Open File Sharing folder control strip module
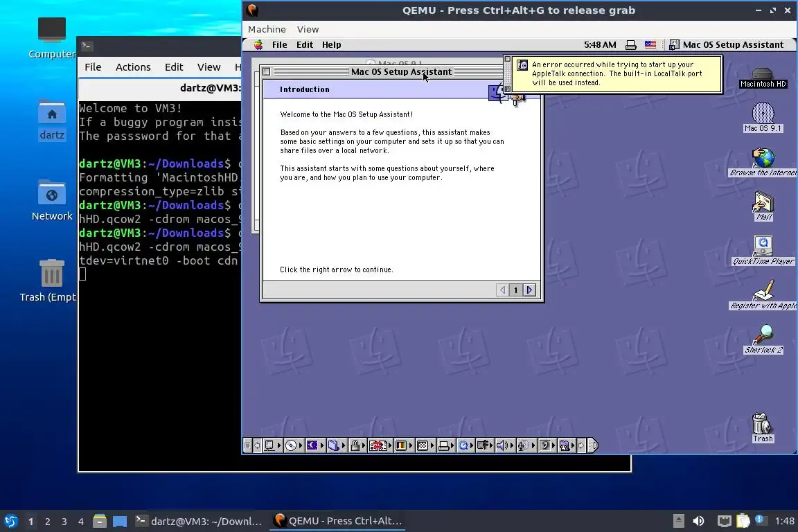The image size is (798, 532). tap(337, 445)
